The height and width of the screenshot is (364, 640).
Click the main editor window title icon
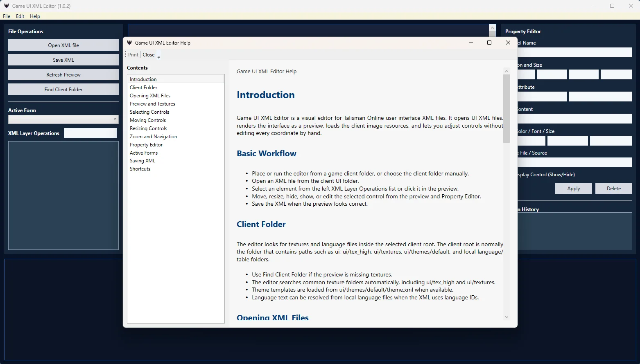click(7, 6)
